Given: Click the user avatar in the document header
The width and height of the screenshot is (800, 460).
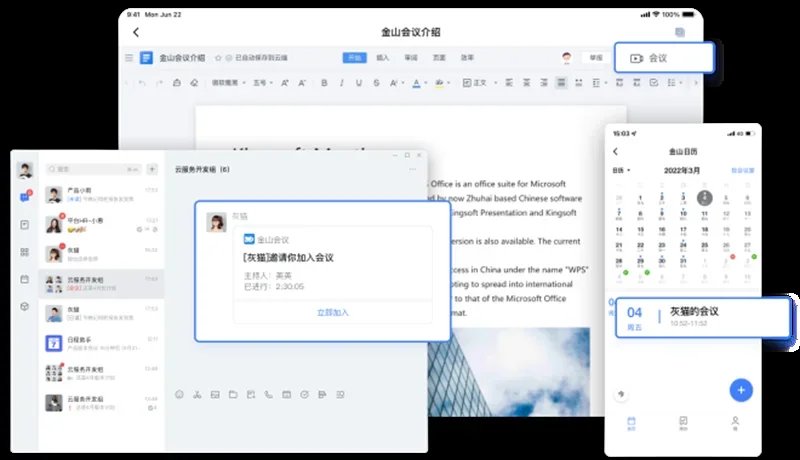Looking at the screenshot, I should tap(566, 58).
